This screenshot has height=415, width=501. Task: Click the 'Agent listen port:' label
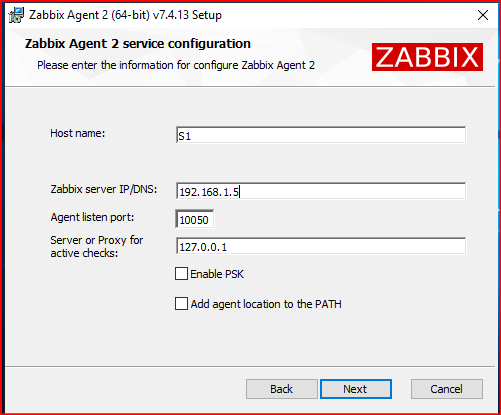tap(92, 217)
